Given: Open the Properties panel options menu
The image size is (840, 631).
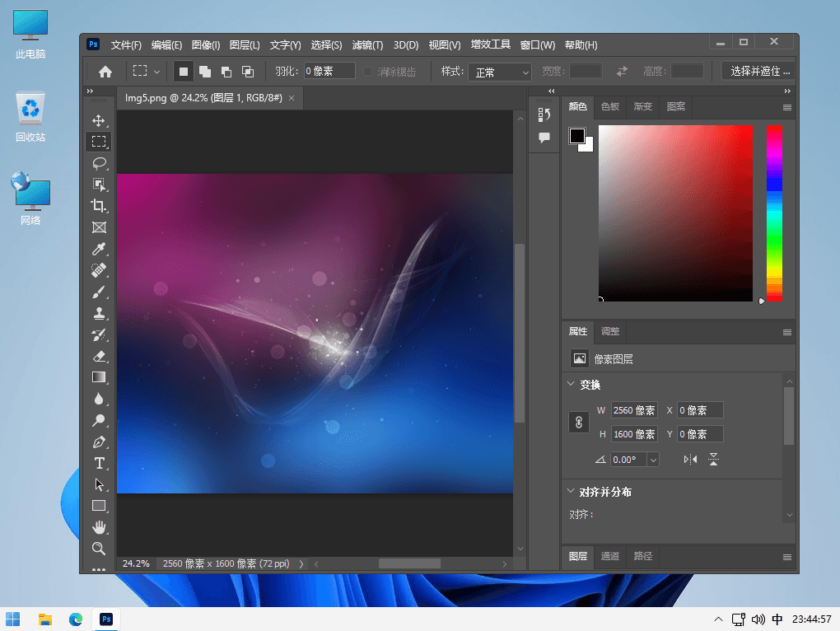Looking at the screenshot, I should click(x=787, y=332).
